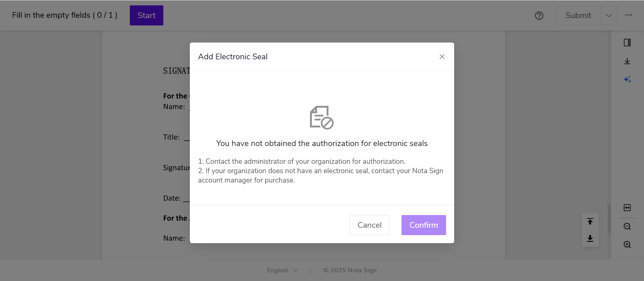The width and height of the screenshot is (644, 281).
Task: Confirm the electronic seal dialog
Action: 424,225
